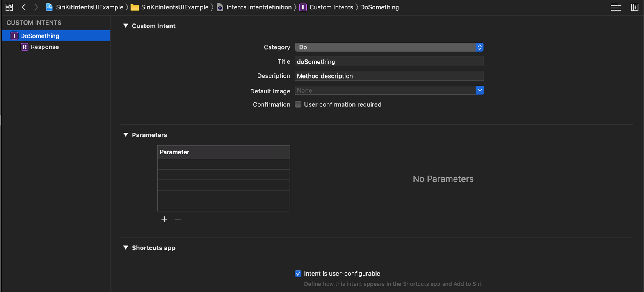Image resolution: width=644 pixels, height=292 pixels.
Task: Click the Custom Intents breadcrumb item
Action: tap(331, 7)
